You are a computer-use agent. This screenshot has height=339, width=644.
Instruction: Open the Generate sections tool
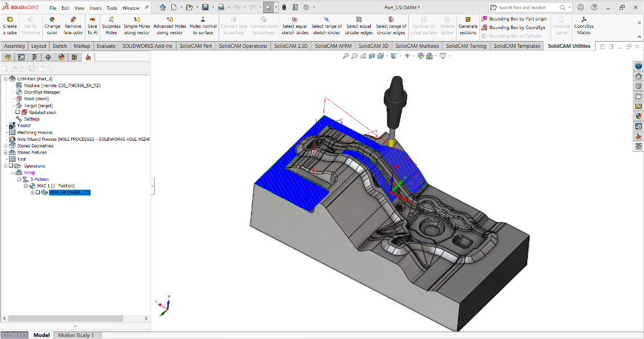tap(468, 26)
